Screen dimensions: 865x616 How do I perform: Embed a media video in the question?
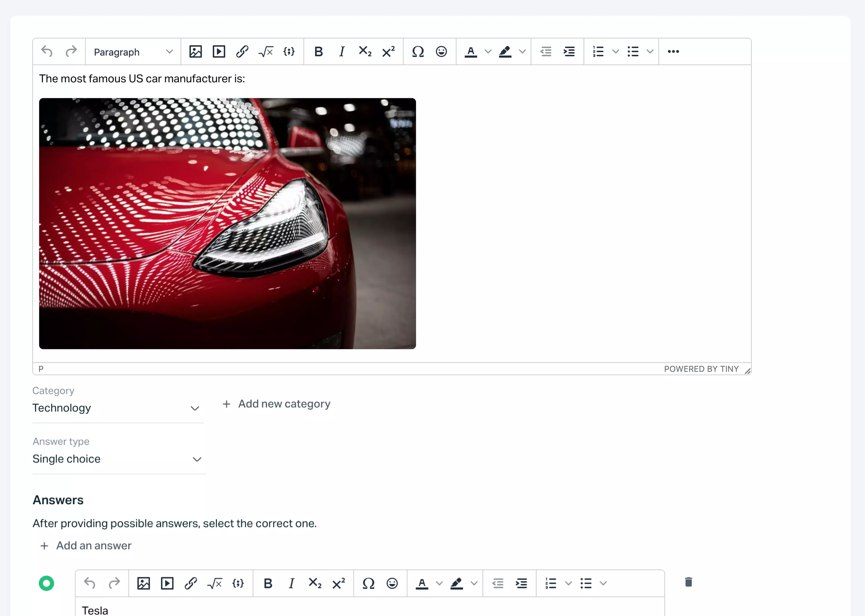[219, 52]
